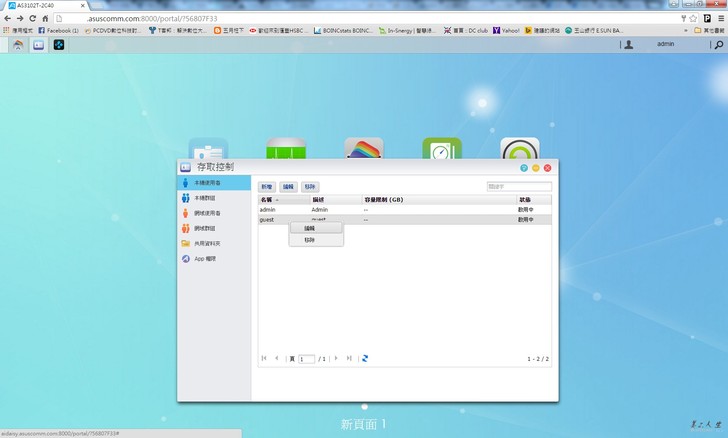
Task: Sort by 名稱 column header
Action: [284, 200]
